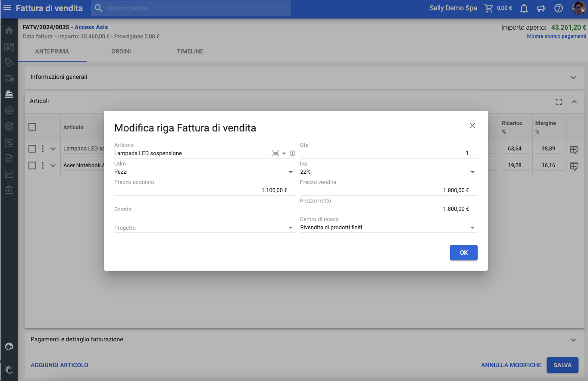Image resolution: width=588 pixels, height=381 pixels.
Task: Open the document sidebar icon
Action: 9,158
